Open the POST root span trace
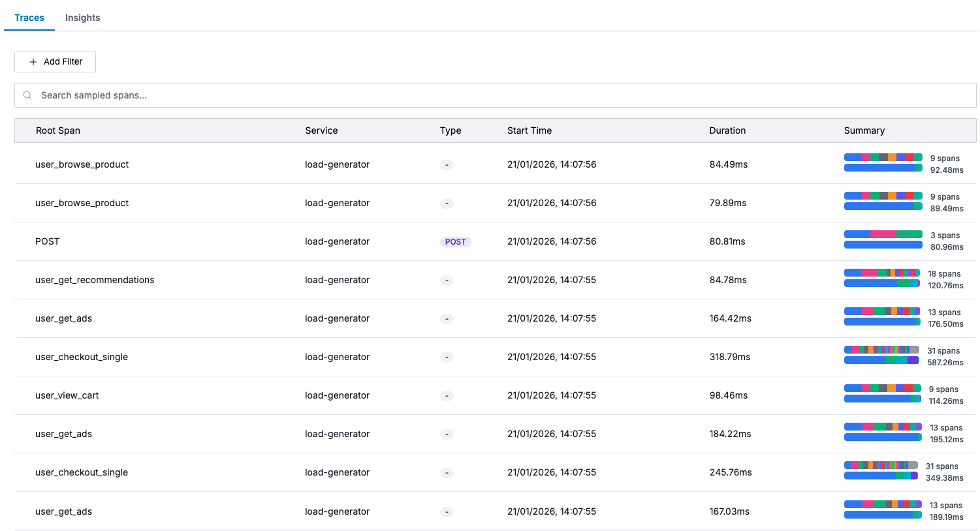This screenshot has width=980, height=531. click(x=48, y=241)
